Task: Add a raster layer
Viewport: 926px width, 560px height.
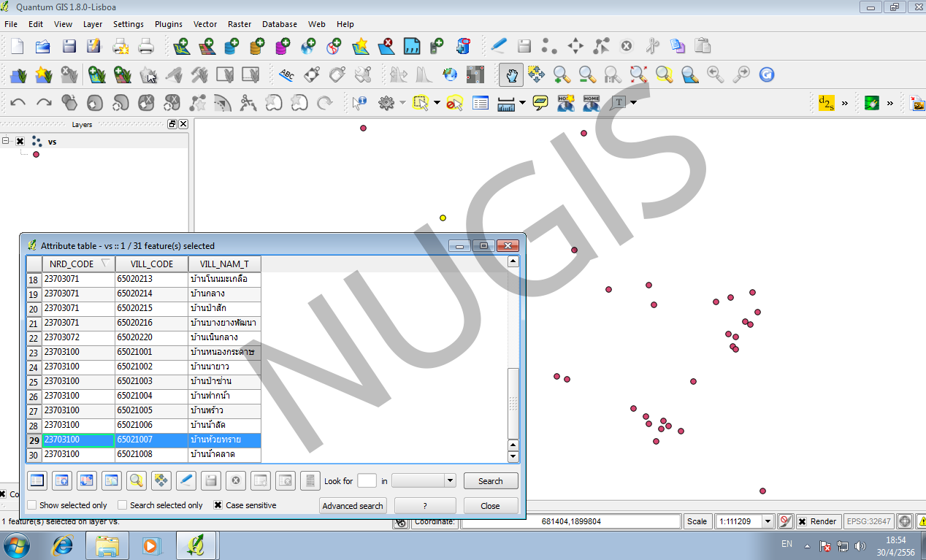Action: 207,47
